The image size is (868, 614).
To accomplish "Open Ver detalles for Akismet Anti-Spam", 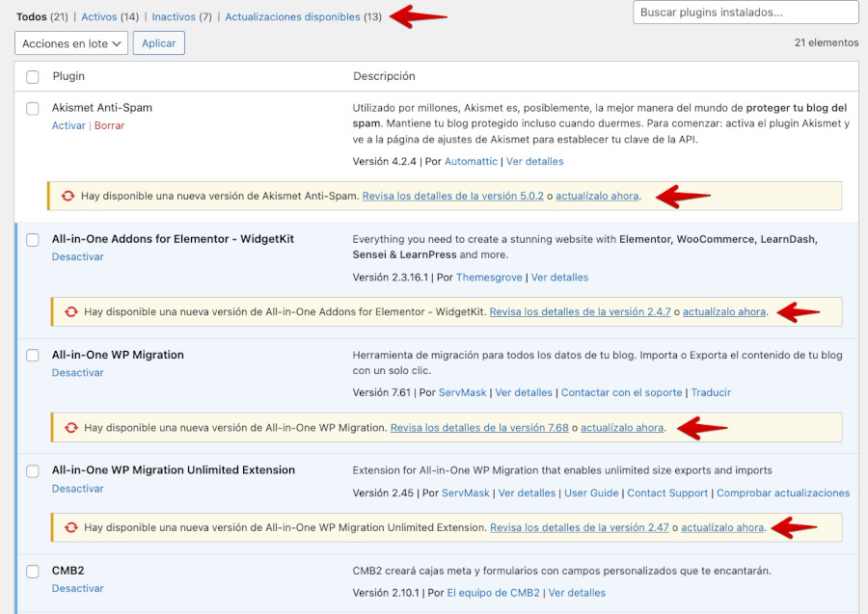I will (x=534, y=162).
